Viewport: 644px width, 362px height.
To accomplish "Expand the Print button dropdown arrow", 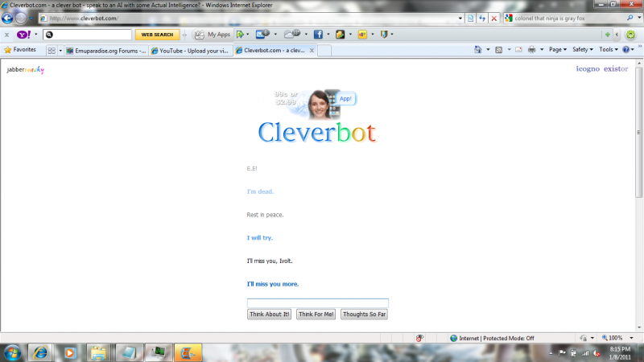I will [x=542, y=50].
